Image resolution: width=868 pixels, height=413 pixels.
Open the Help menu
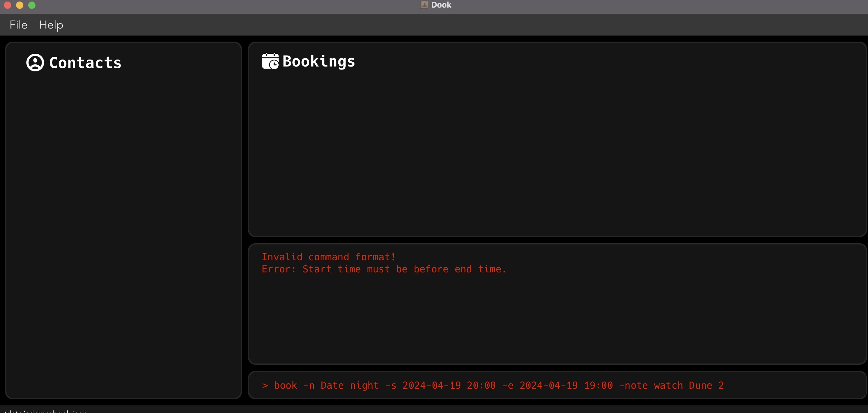coord(51,25)
